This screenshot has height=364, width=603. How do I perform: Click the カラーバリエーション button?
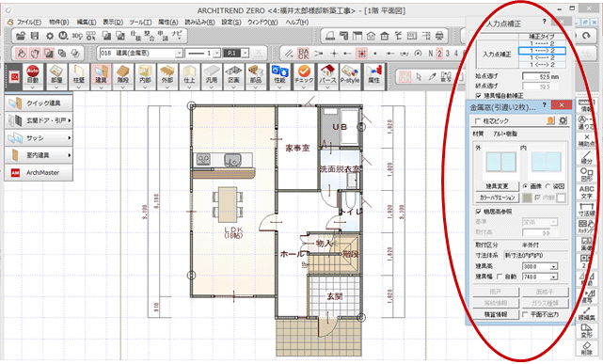pyautogui.click(x=498, y=198)
